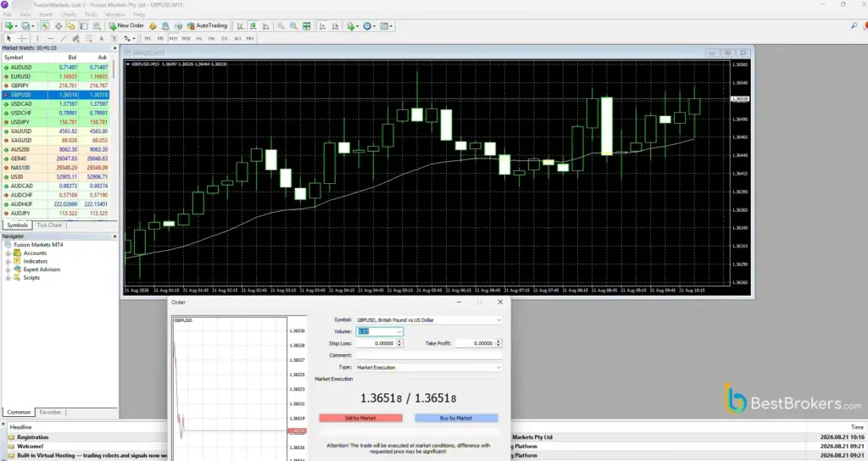Screen dimensions: 868x461
Task: Launch MetaEditor from the yellow diamond icon
Action: 153,26
